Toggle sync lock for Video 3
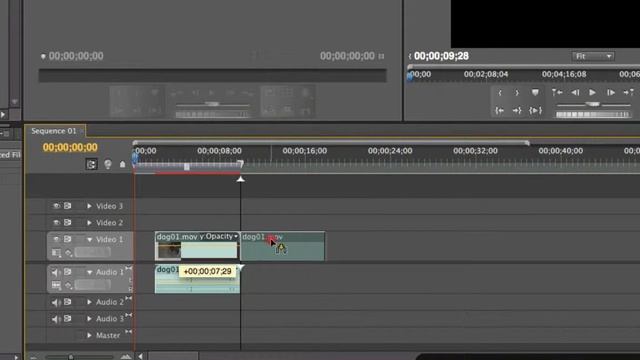The width and height of the screenshot is (640, 360). point(68,206)
